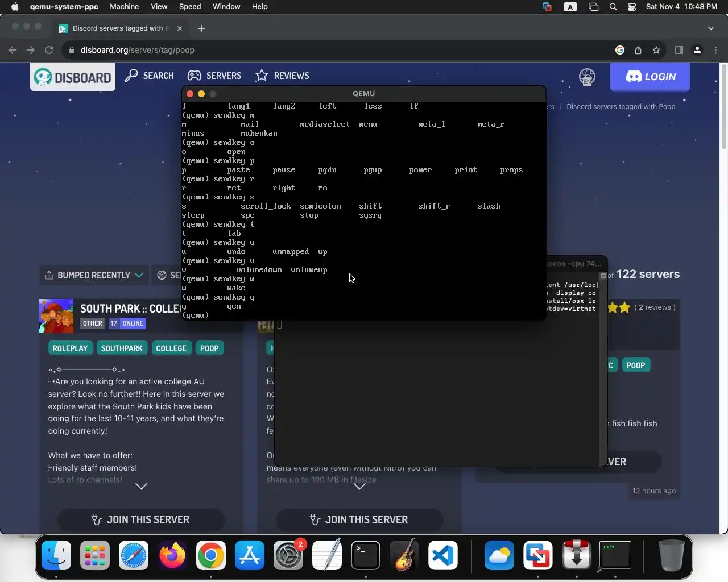Viewport: 728px width, 582px height.
Task: Open the Speed menu
Action: tap(190, 7)
